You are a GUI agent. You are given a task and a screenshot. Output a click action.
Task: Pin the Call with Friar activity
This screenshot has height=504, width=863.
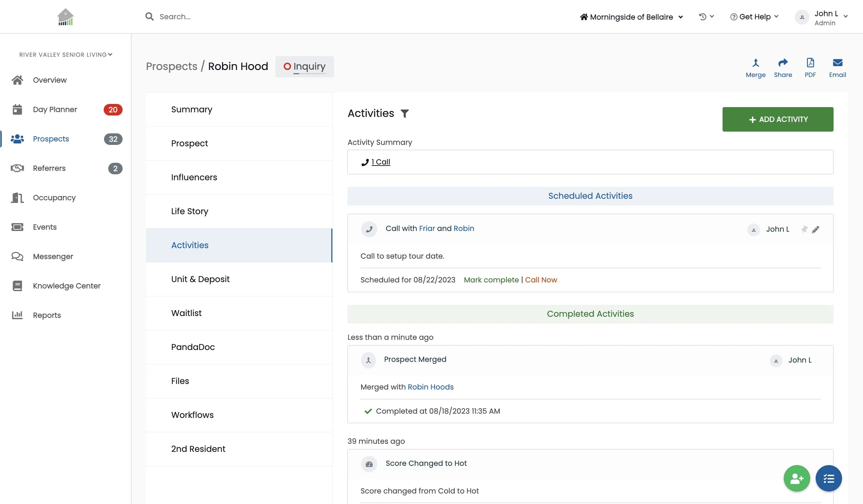804,229
